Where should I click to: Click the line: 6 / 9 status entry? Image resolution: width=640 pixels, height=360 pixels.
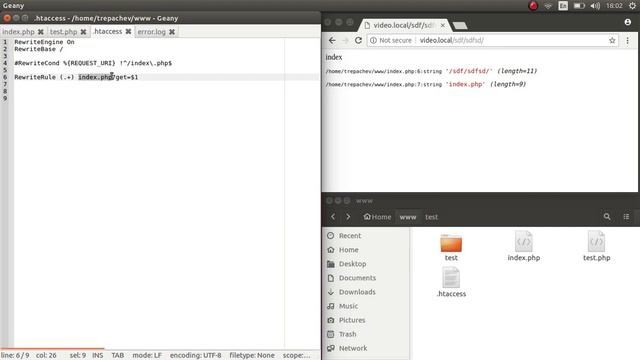[16, 355]
